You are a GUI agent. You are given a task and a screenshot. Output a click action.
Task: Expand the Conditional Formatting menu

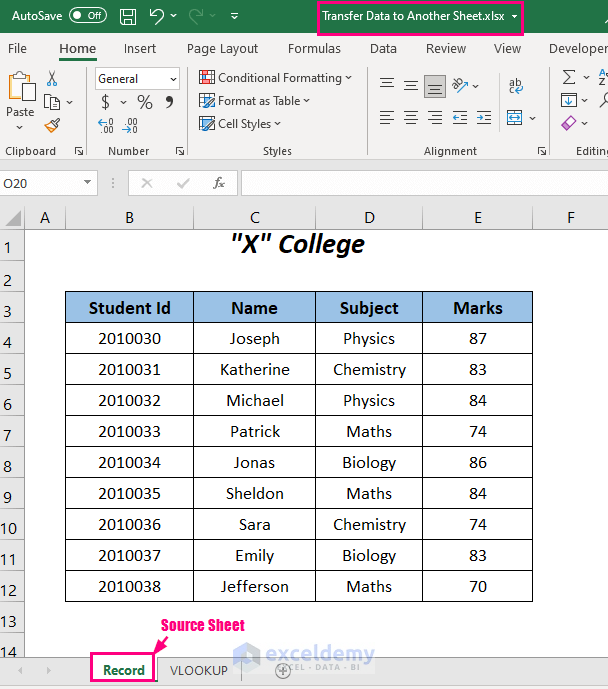click(276, 78)
